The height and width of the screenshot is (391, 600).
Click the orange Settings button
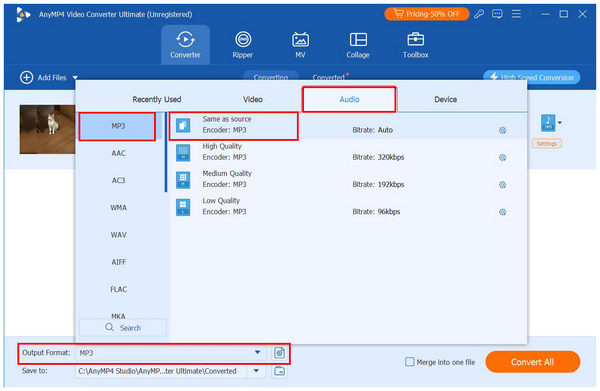pyautogui.click(x=546, y=143)
